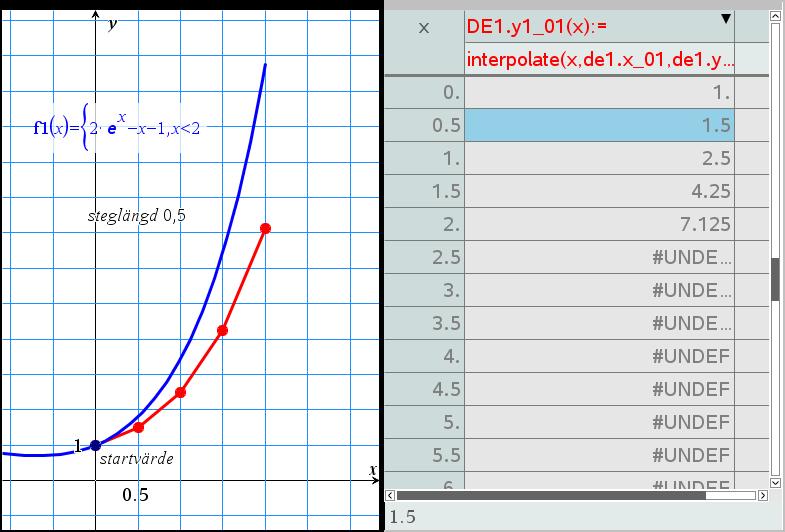Select the red point at value 4.25
The image size is (785, 532).
click(x=222, y=330)
